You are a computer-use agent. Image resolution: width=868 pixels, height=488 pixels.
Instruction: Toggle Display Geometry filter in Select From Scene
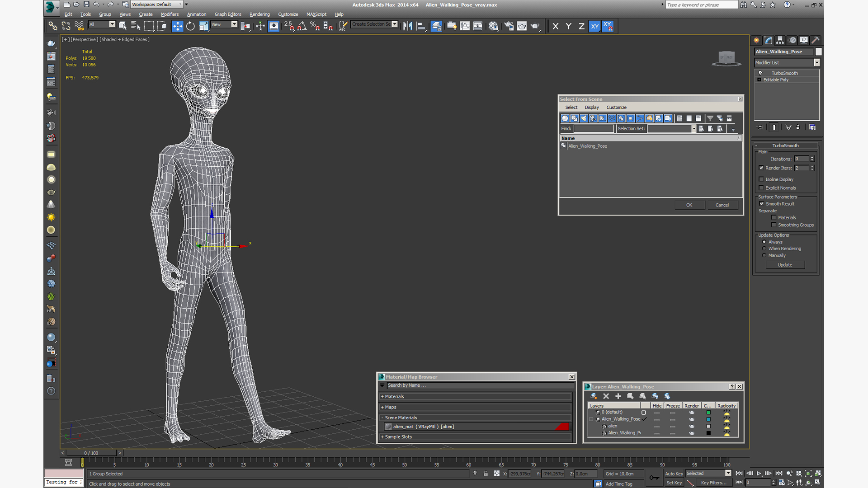click(565, 118)
